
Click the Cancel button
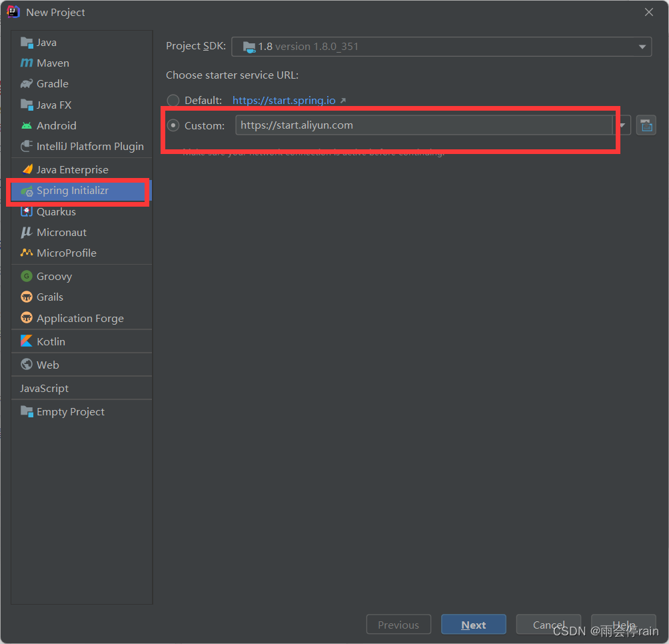(548, 625)
